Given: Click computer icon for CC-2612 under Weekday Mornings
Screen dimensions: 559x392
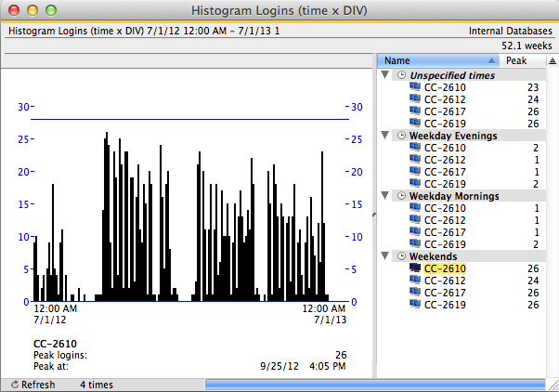Looking at the screenshot, I should point(415,220).
